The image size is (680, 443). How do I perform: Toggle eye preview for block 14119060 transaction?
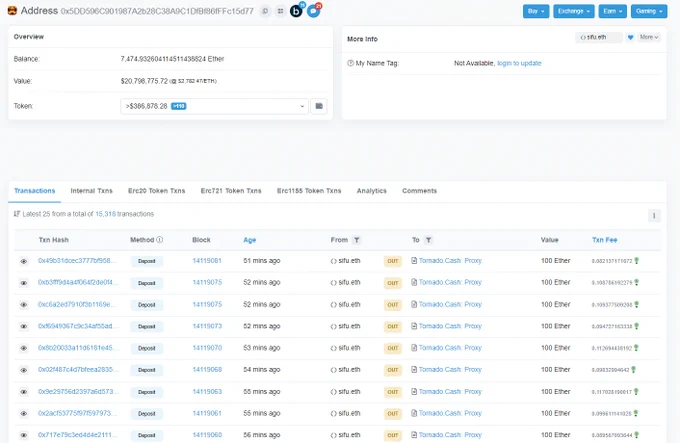pyautogui.click(x=24, y=435)
